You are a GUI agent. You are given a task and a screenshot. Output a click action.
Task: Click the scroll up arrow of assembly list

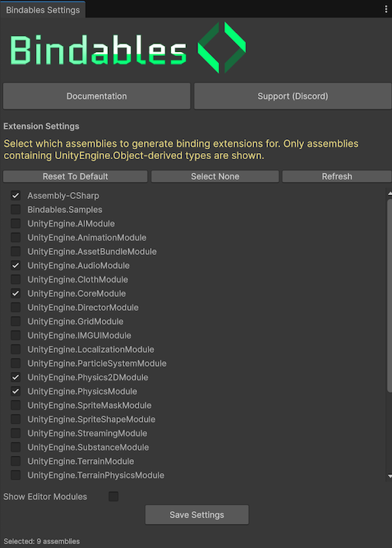390,194
